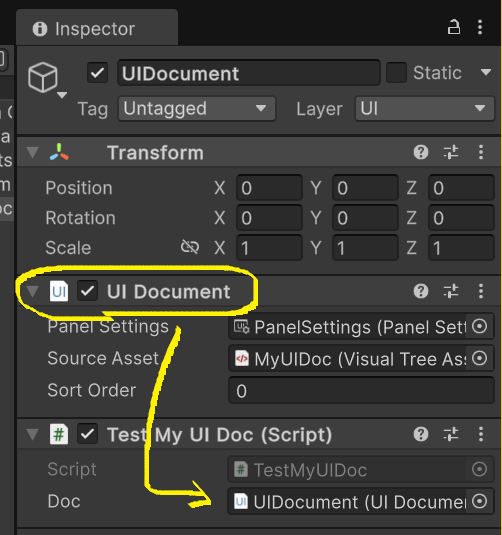Click the Position Y field
502x535 pixels.
365,188
